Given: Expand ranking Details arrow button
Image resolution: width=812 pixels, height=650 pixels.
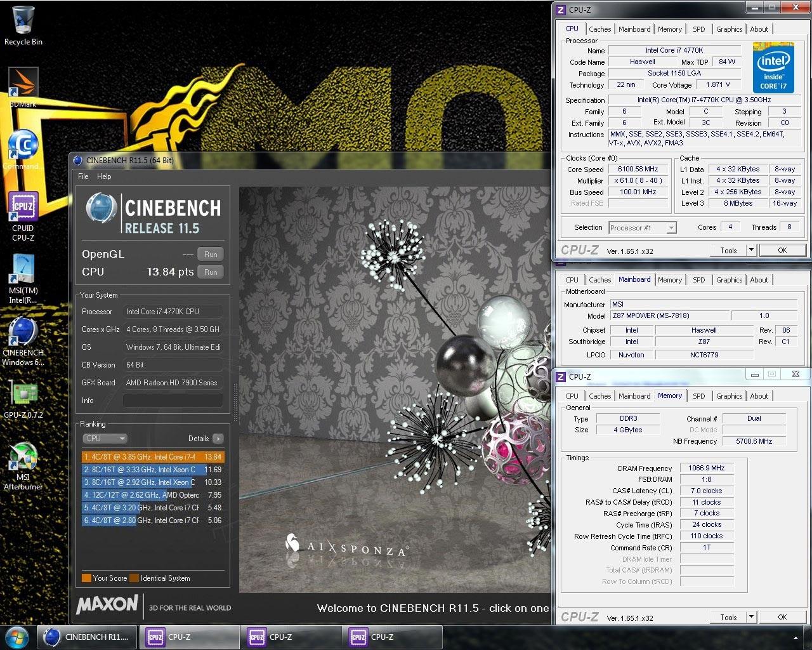Looking at the screenshot, I should pos(218,439).
